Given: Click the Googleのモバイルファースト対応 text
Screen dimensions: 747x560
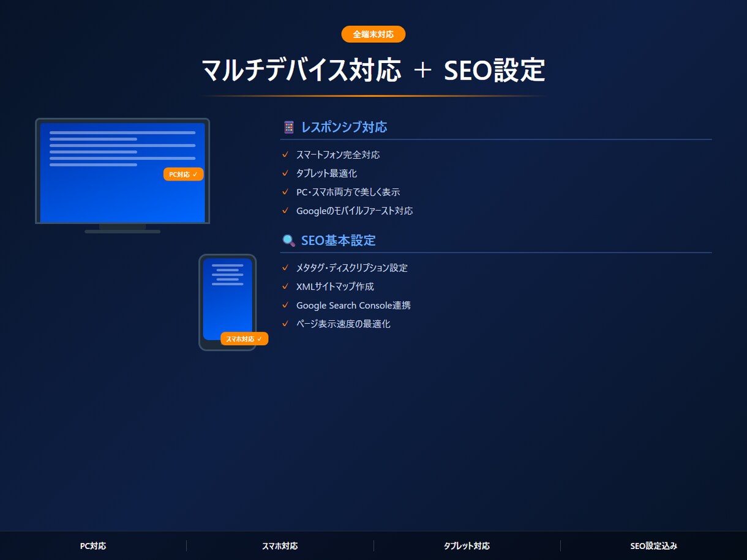Looking at the screenshot, I should [x=355, y=211].
